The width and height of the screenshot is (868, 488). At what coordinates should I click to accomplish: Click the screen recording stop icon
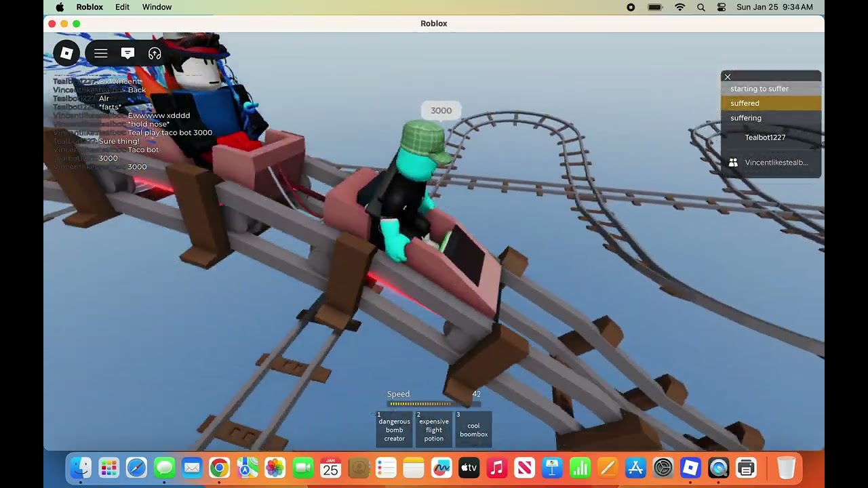631,7
